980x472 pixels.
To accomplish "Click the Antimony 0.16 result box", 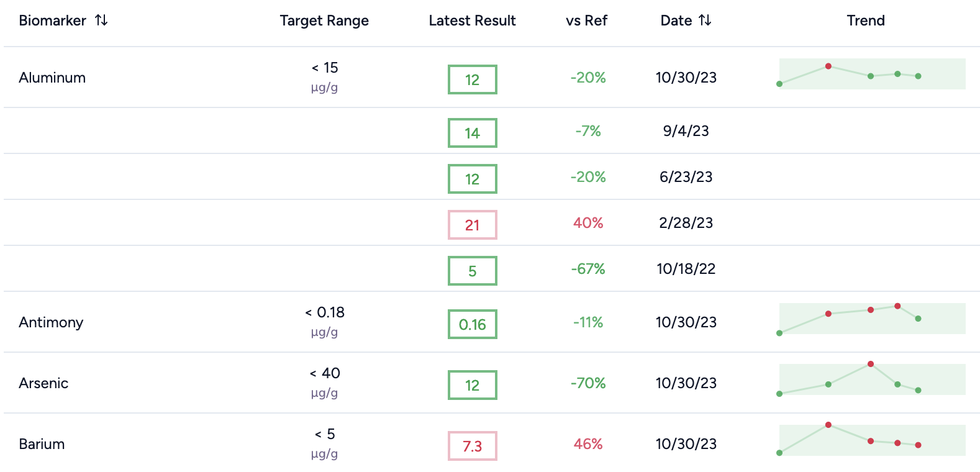I will pos(472,324).
